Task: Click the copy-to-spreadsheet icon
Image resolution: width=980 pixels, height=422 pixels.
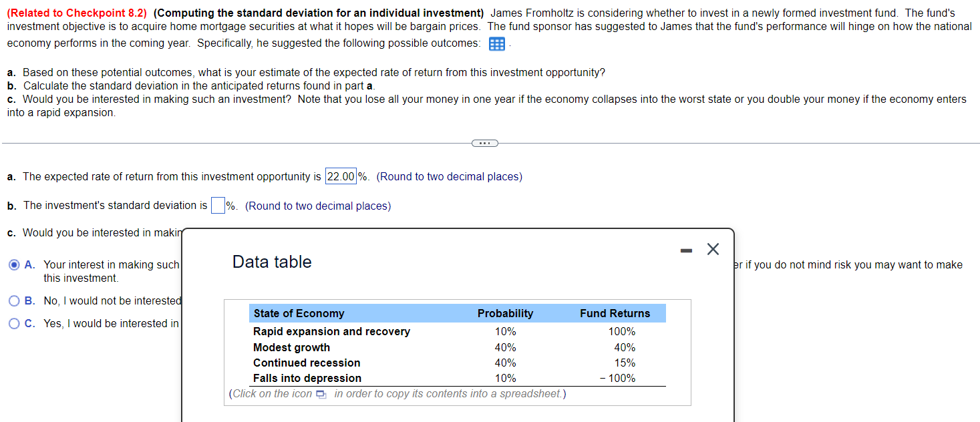Action: coord(321,395)
